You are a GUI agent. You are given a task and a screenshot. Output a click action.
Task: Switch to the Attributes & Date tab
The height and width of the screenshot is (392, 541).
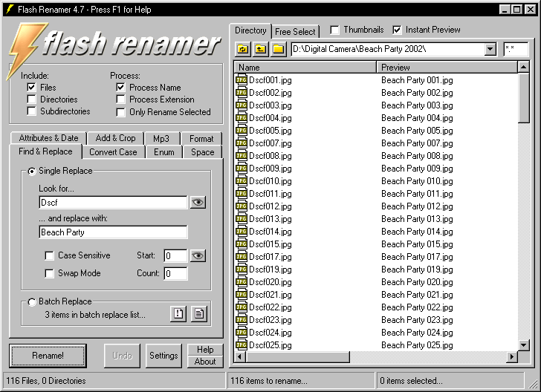click(x=48, y=138)
